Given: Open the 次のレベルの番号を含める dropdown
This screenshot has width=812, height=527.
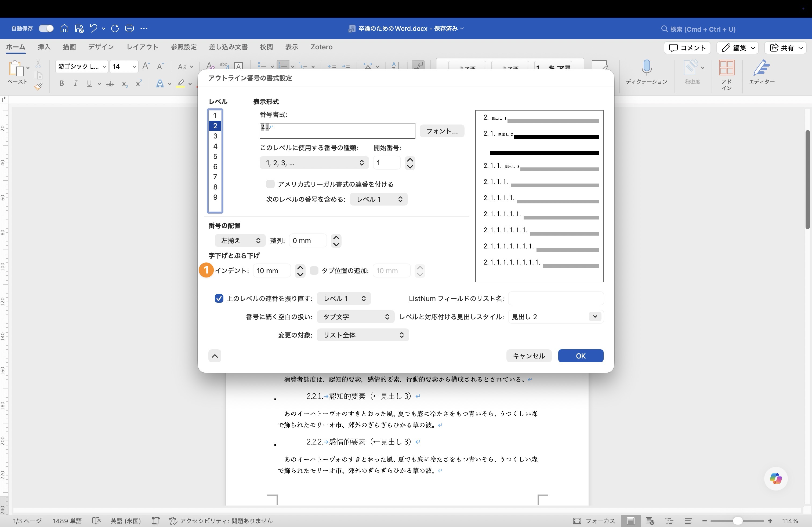Looking at the screenshot, I should point(378,199).
